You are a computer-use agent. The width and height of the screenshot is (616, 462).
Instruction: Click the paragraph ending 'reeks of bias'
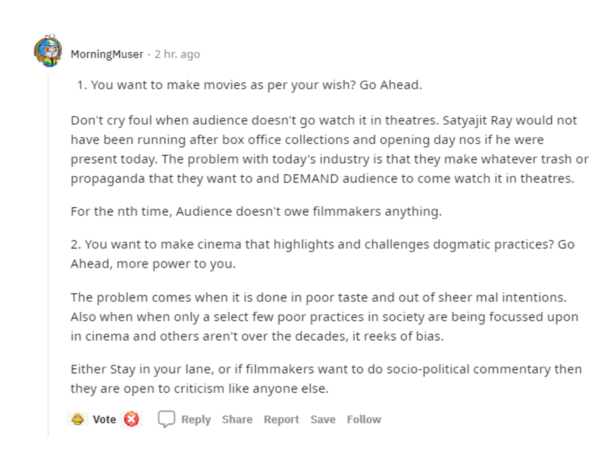click(324, 317)
